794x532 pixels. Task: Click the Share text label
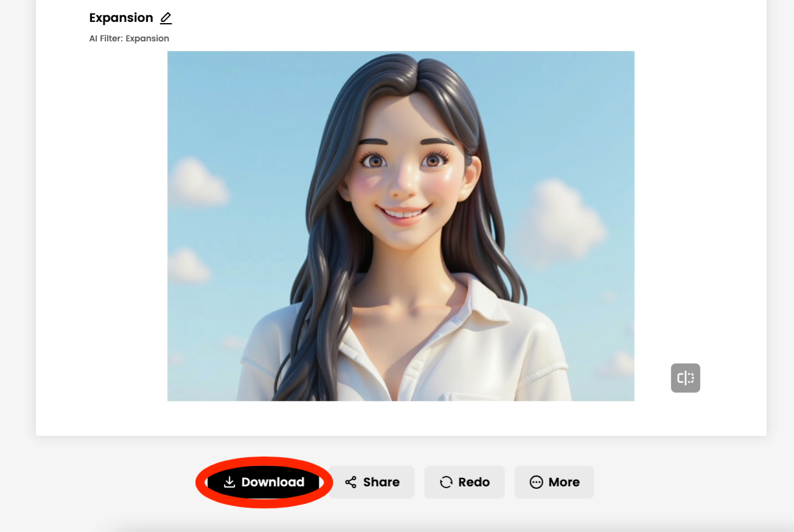(381, 482)
